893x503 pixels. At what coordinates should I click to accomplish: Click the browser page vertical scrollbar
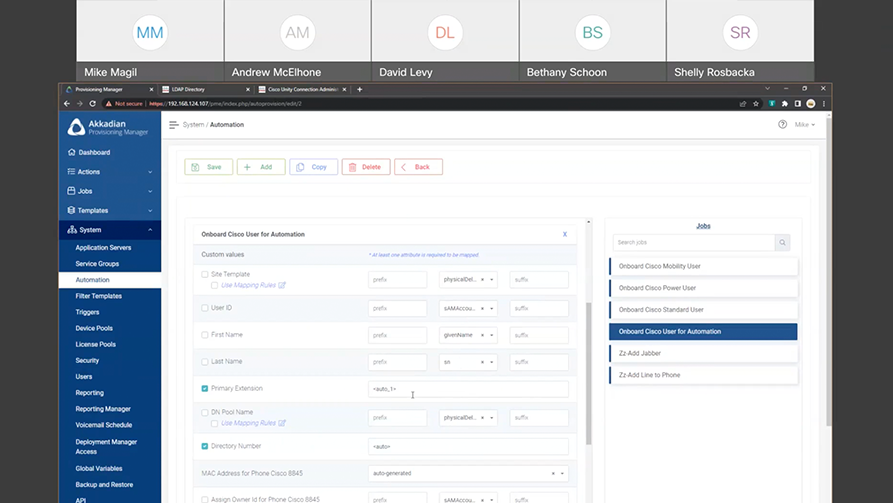[x=828, y=271]
